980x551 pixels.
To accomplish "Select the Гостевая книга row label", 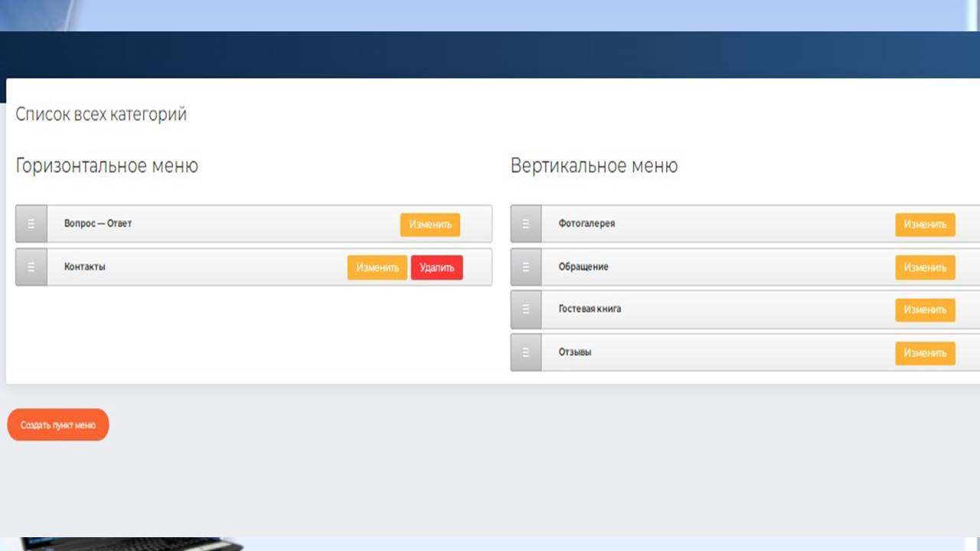I will 590,309.
